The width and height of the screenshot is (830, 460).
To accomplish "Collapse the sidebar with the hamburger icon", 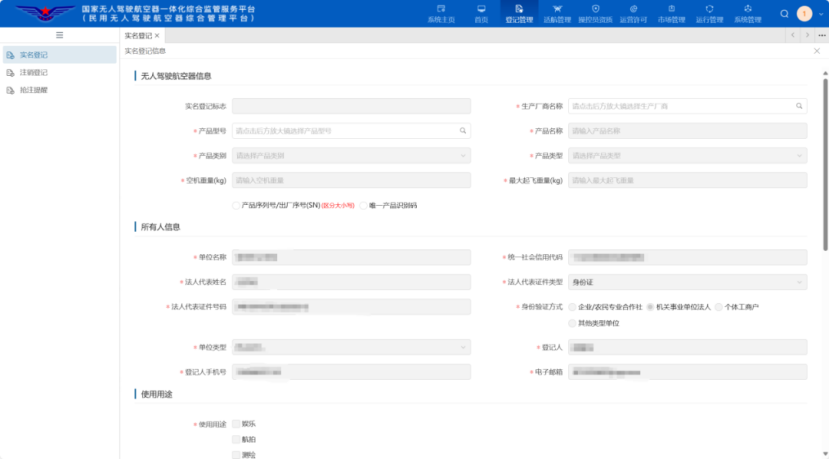I will click(x=59, y=35).
